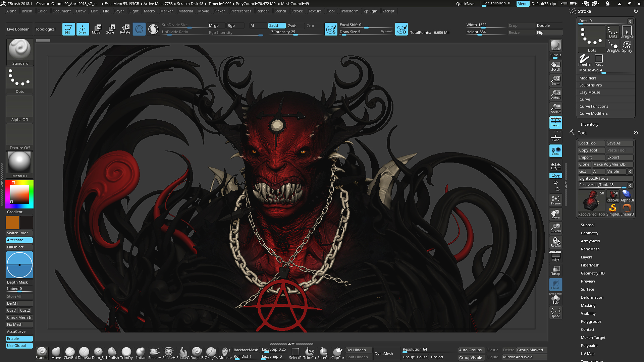Toggle PolyF polyframe display
644x362 pixels.
tap(555, 256)
